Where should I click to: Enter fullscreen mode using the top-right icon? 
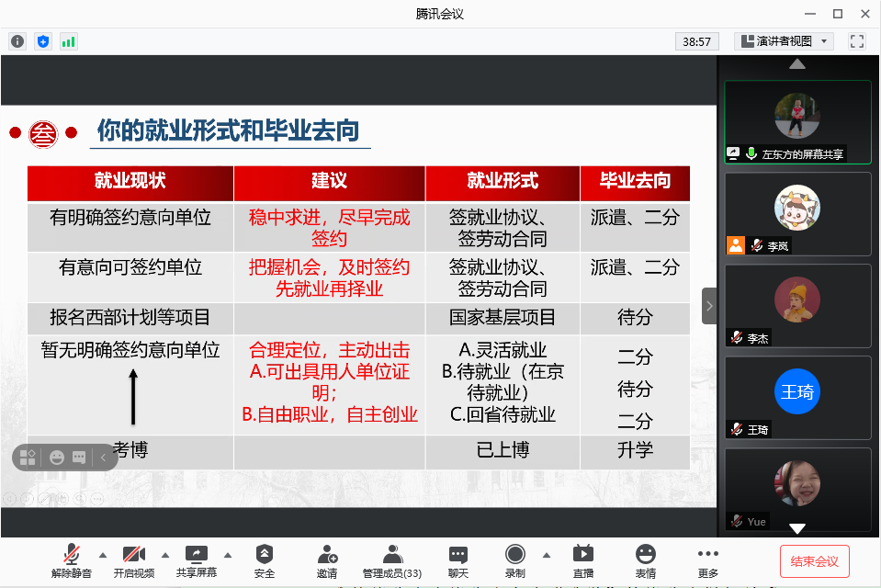pos(856,41)
